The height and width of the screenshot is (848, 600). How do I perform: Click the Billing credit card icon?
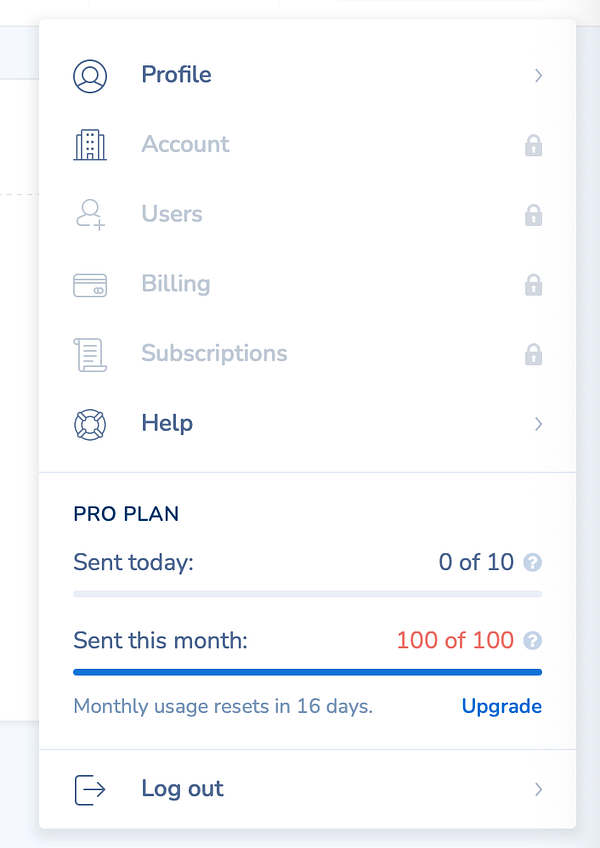tap(89, 284)
